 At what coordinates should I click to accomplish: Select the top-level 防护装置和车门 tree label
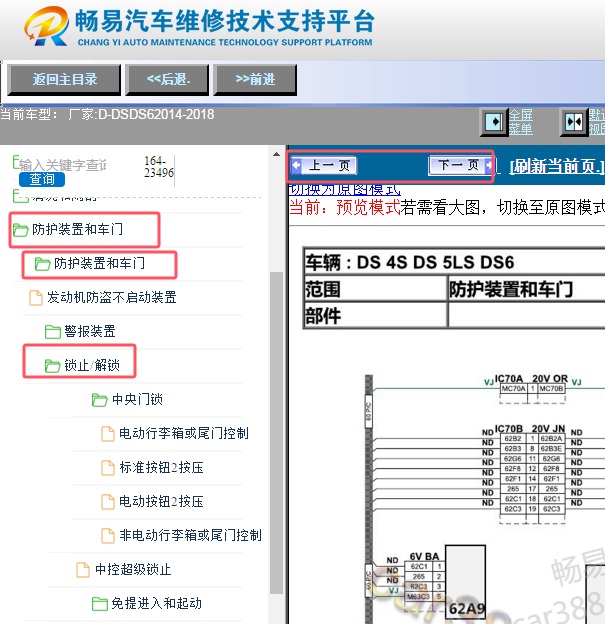tap(78, 230)
